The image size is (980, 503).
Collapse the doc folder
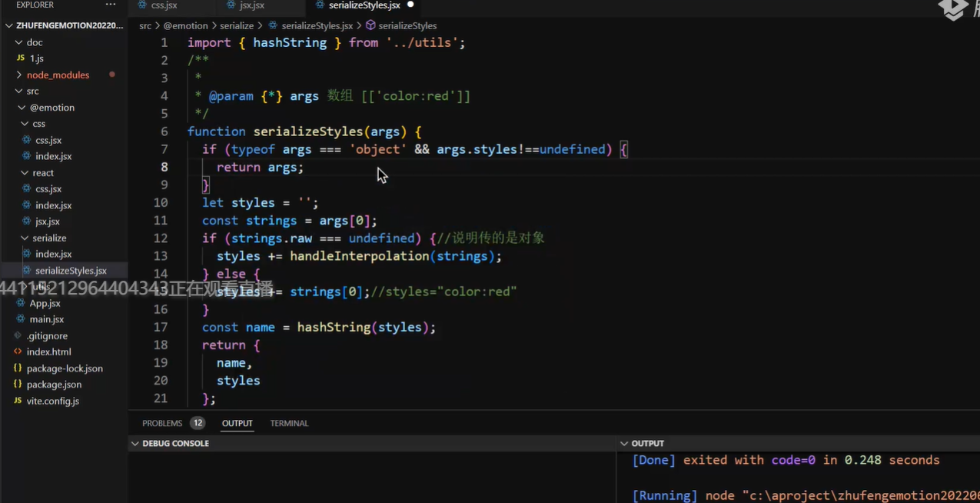coord(19,42)
